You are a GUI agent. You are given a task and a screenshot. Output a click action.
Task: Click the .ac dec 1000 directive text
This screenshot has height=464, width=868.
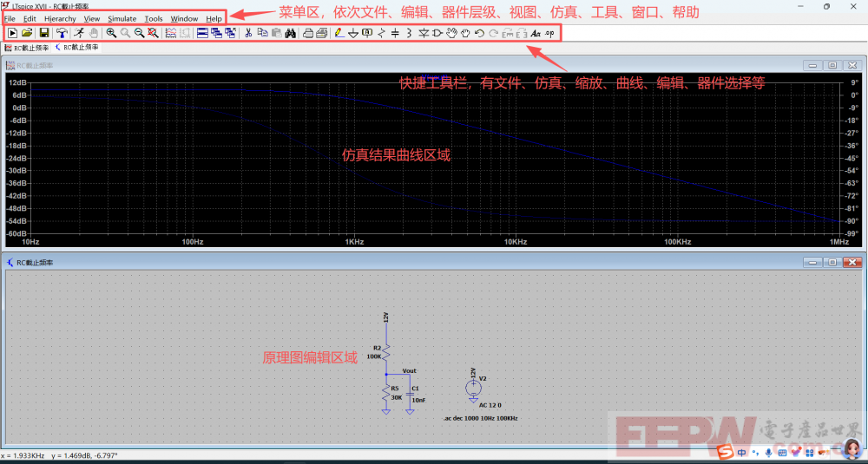[x=480, y=418]
